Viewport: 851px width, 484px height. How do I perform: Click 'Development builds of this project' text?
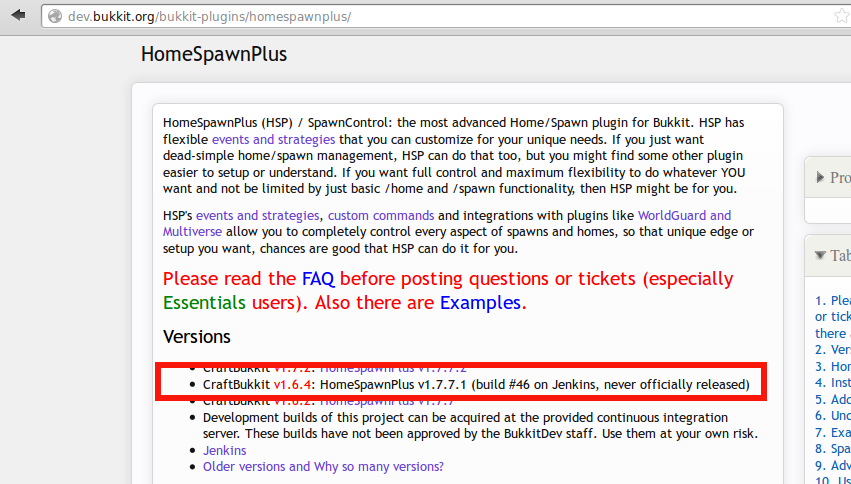tap(296, 418)
